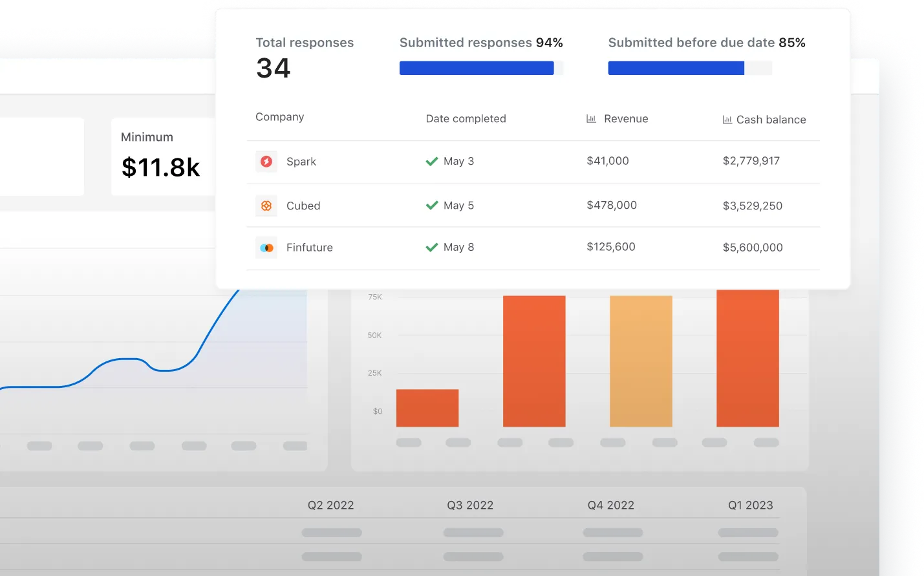Click the 75K axis label on bar chart
The image size is (924, 576).
tap(375, 297)
